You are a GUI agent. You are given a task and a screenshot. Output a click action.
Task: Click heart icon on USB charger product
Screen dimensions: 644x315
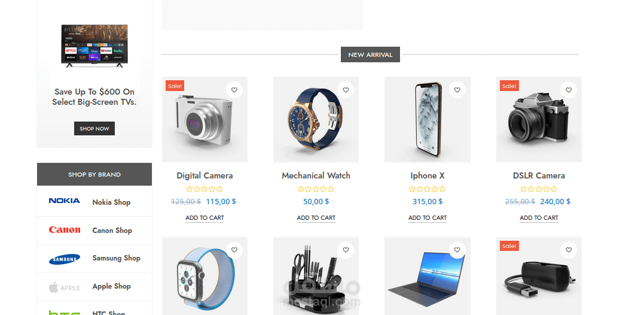(x=569, y=250)
